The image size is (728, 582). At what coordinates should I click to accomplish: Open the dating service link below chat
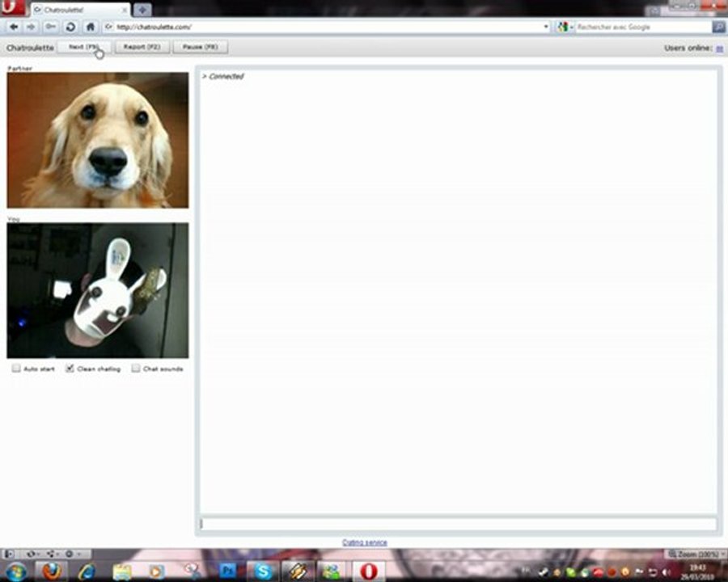click(x=365, y=542)
